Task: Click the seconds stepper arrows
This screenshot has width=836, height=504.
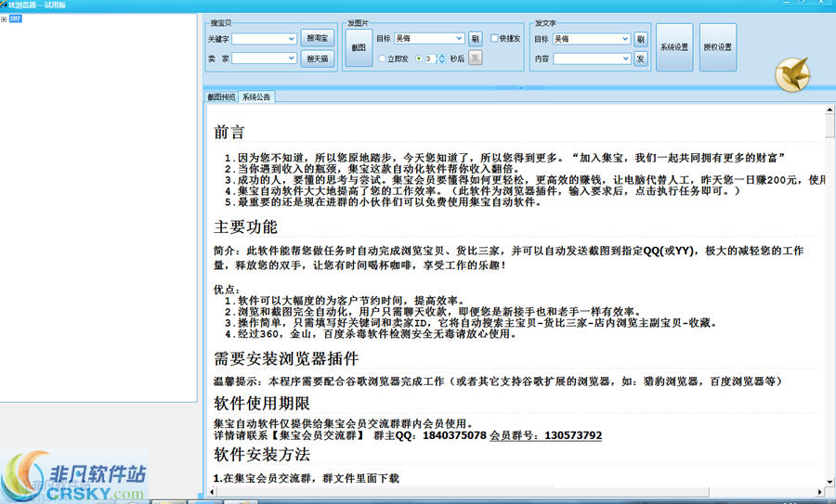Action: 441,58
